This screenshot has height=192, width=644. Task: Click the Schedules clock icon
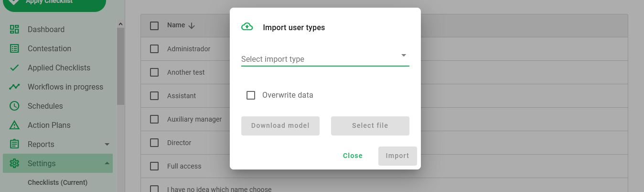(x=14, y=106)
